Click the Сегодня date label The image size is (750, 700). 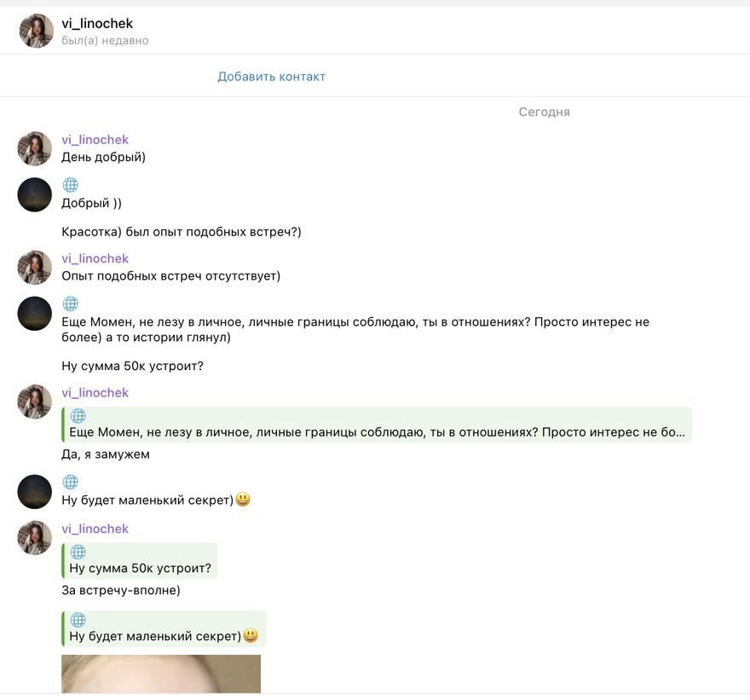tap(544, 112)
